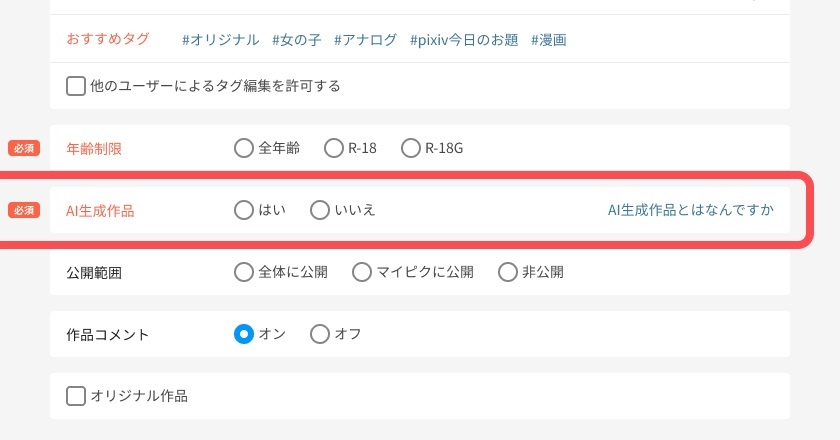
Task: Click the 必須 badge beside 年齢制限
Action: (x=24, y=148)
